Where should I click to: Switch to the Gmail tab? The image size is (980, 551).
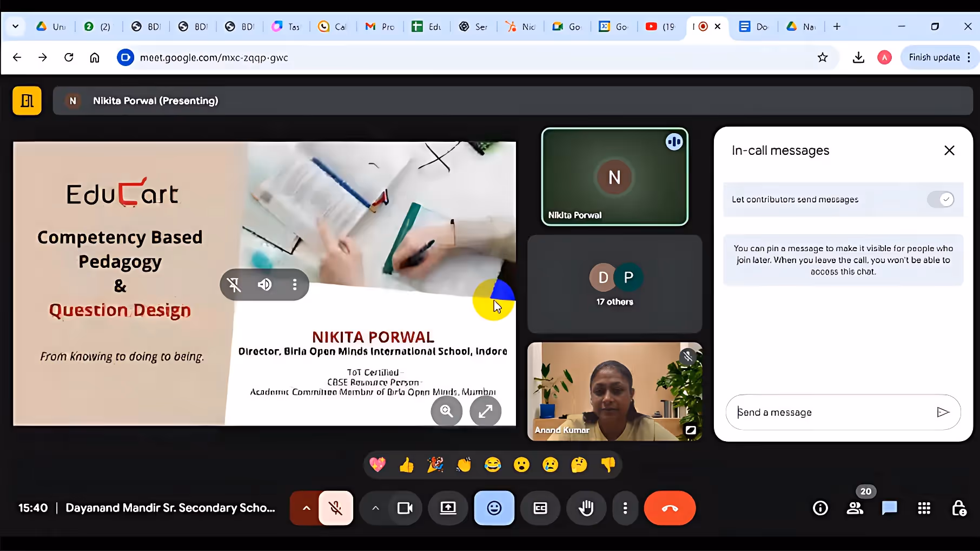380,27
